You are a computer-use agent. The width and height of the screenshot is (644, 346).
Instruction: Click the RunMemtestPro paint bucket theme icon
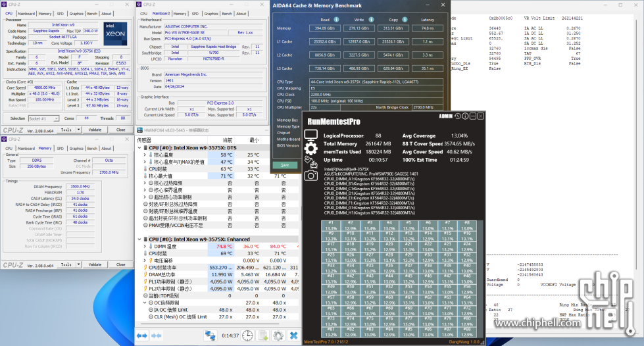tap(311, 162)
